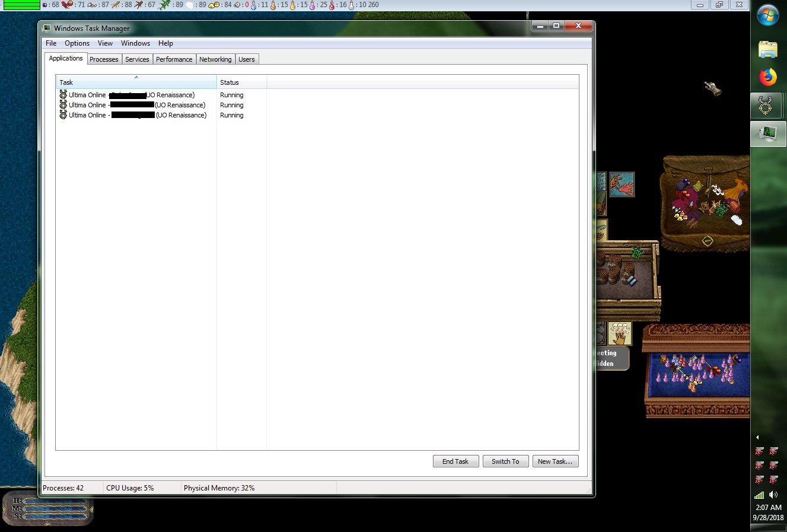Click CPU Usage: 5% in status bar
This screenshot has height=532, width=787.
pyautogui.click(x=130, y=488)
